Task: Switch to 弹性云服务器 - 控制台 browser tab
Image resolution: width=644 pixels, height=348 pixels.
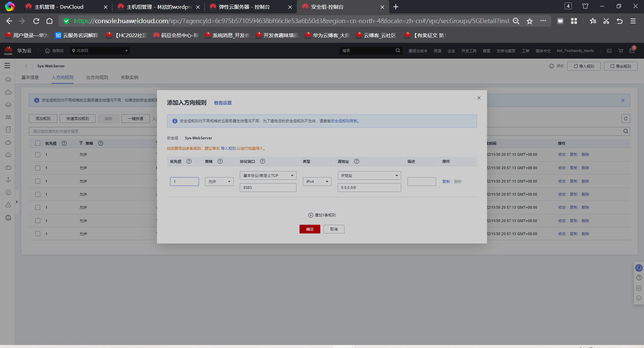Action: (x=250, y=7)
